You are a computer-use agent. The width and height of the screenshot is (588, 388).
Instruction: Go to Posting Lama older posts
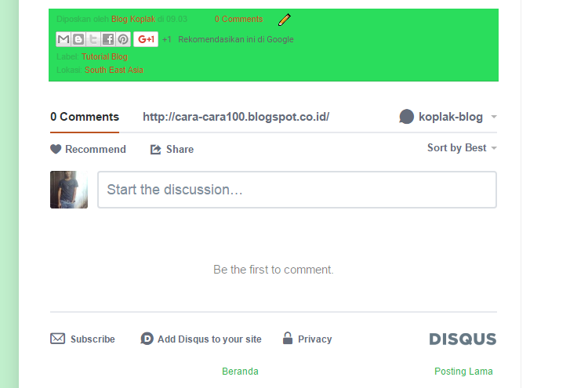(x=463, y=371)
